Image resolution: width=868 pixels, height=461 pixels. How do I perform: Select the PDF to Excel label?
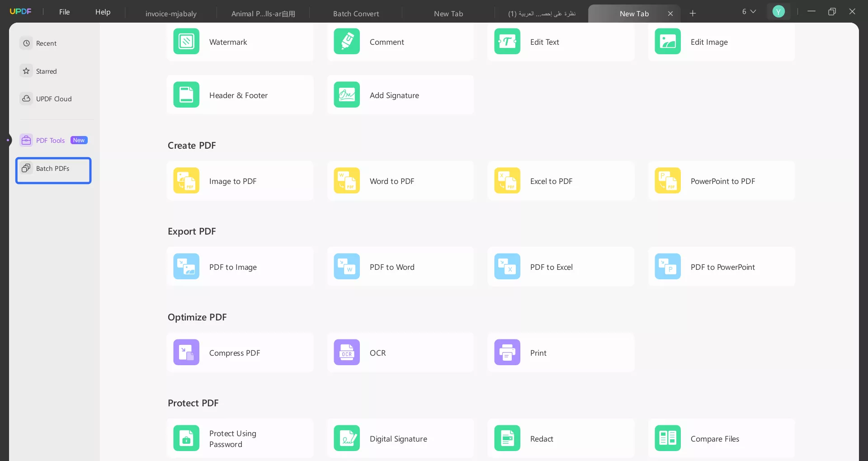click(551, 267)
